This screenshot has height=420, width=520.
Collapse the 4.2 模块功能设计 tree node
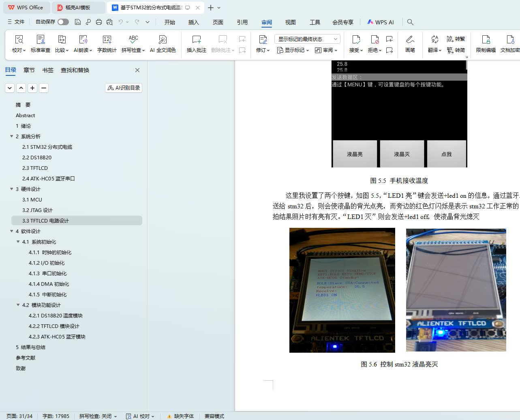(x=18, y=305)
